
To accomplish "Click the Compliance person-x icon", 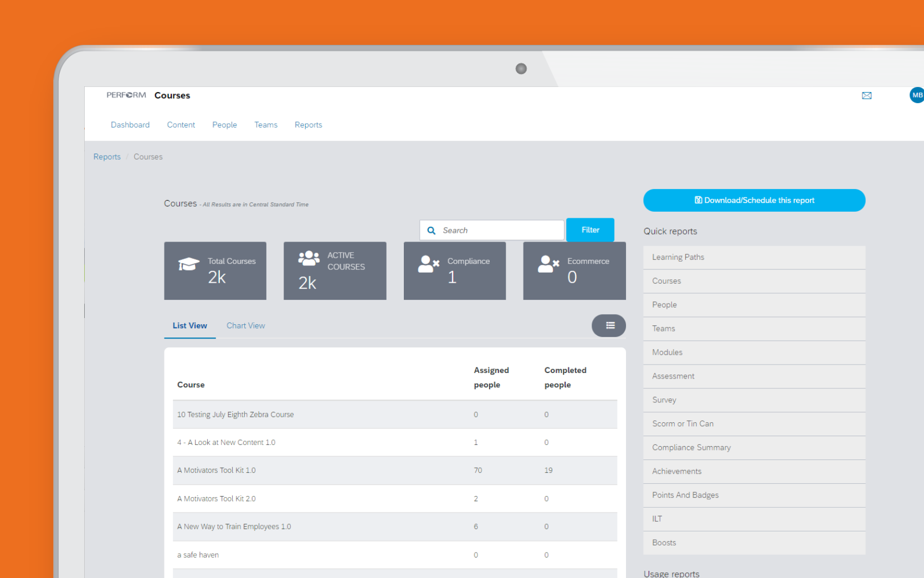I will tap(429, 264).
